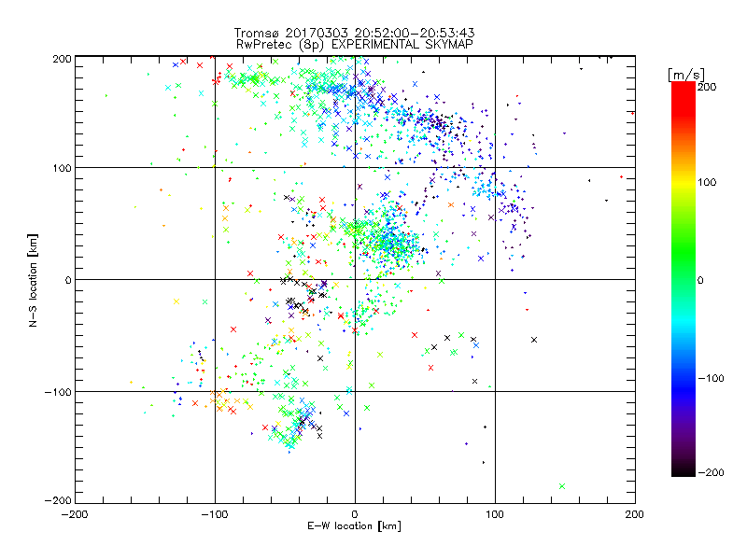Click the "-100" tick label on the N-S axis
Image resolution: width=747 pixels, height=560 pixels.
pyautogui.click(x=58, y=392)
